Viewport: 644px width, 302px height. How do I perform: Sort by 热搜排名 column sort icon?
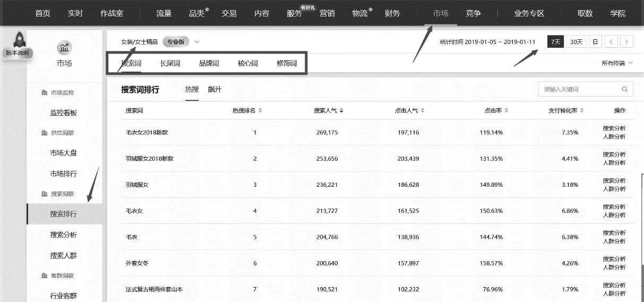(x=260, y=110)
